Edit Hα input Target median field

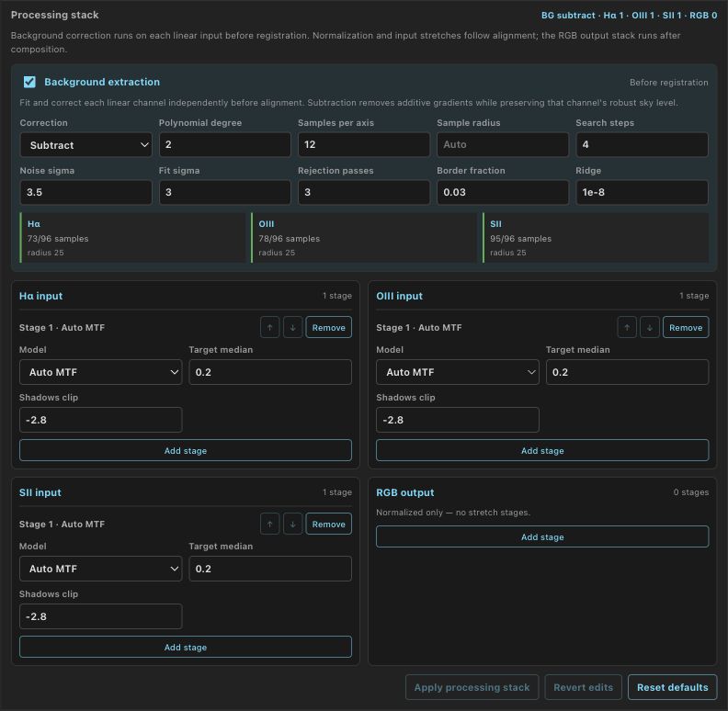(x=270, y=372)
